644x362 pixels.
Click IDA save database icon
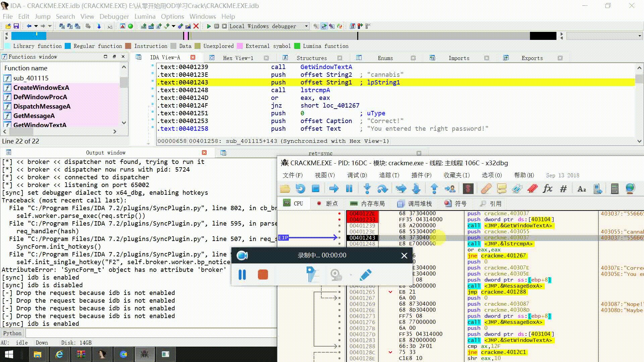click(x=16, y=26)
